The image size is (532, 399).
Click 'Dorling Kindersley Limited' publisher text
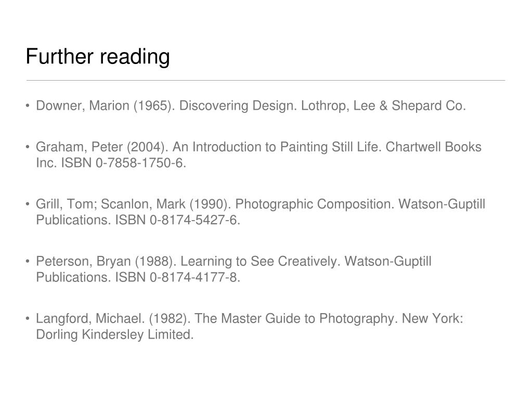tap(115, 335)
